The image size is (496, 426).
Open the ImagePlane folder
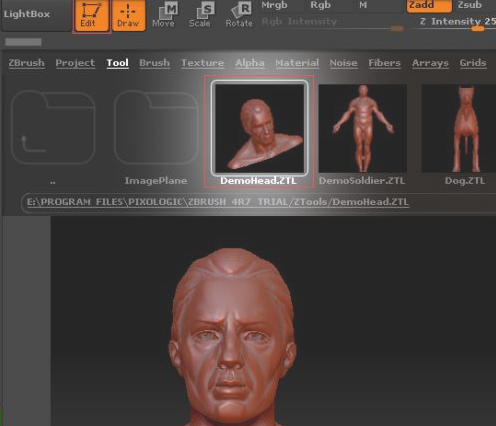156,127
